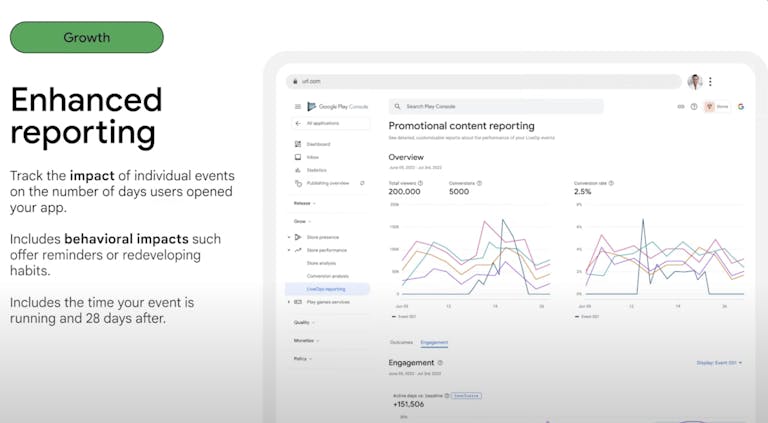Click the magnifier icon in Search Play Console
Image resolution: width=768 pixels, height=423 pixels.
(397, 106)
